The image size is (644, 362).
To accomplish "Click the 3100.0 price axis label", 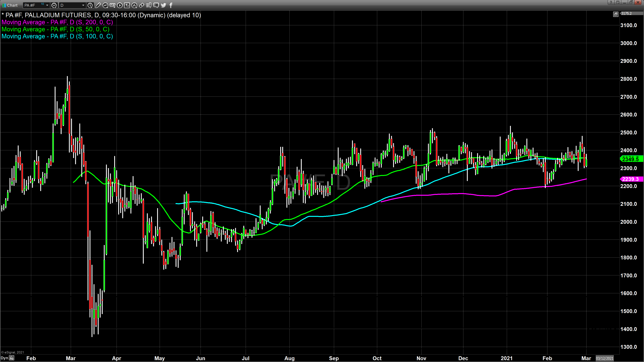I will [629, 25].
